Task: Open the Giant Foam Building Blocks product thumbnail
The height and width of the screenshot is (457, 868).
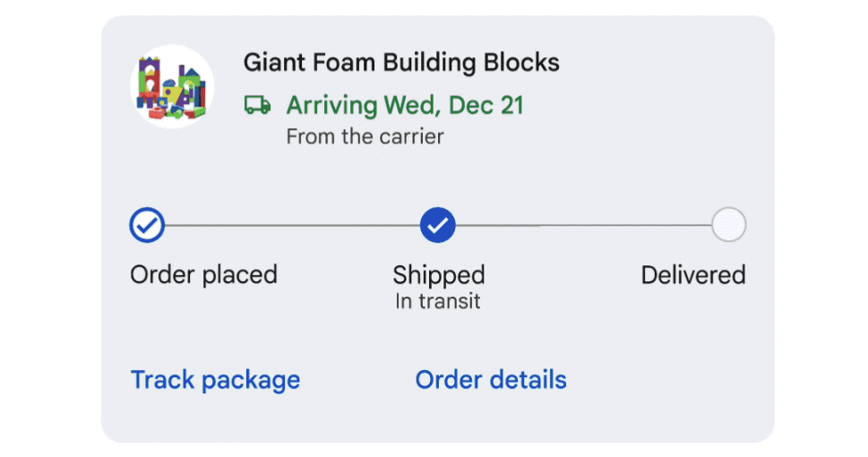Action: click(172, 87)
